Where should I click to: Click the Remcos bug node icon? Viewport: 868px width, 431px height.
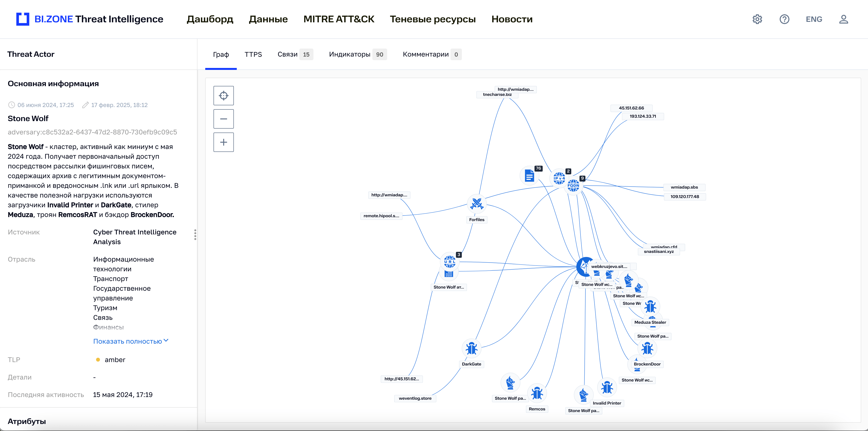(x=537, y=393)
